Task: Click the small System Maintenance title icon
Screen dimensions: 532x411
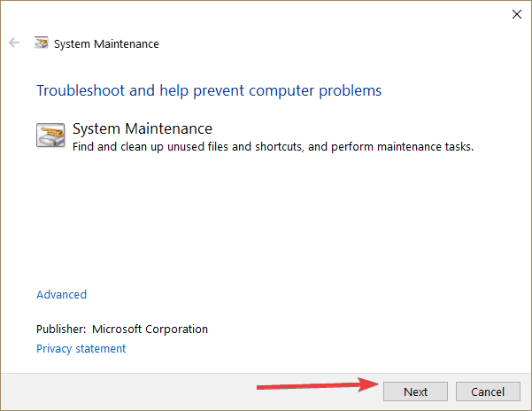Action: pyautogui.click(x=42, y=43)
